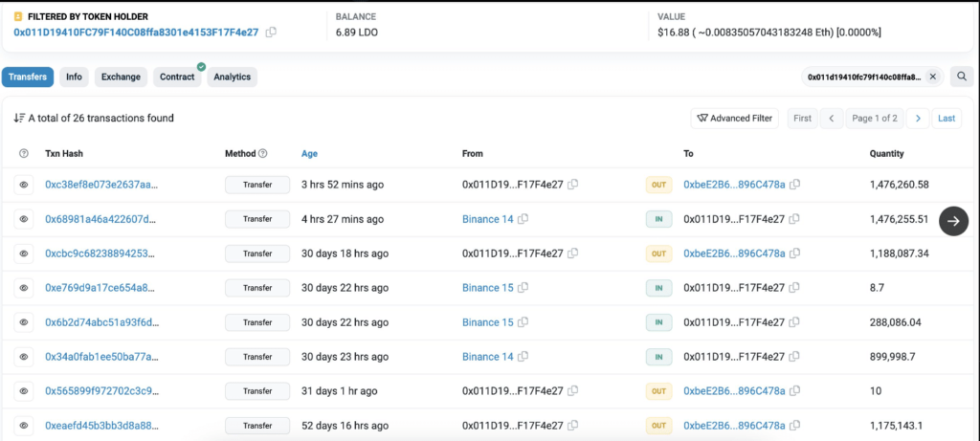Open the Advanced Filter options
Viewport: 980px width, 441px height.
click(734, 119)
